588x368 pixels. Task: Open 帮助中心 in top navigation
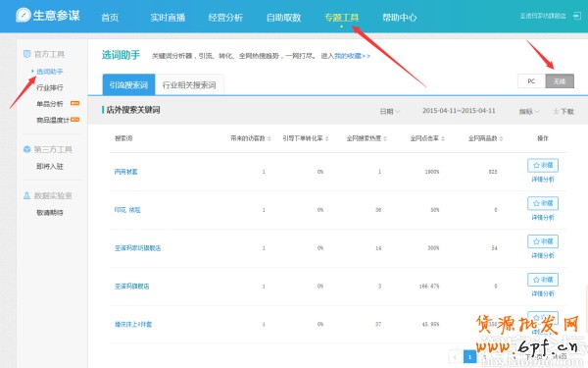(400, 18)
